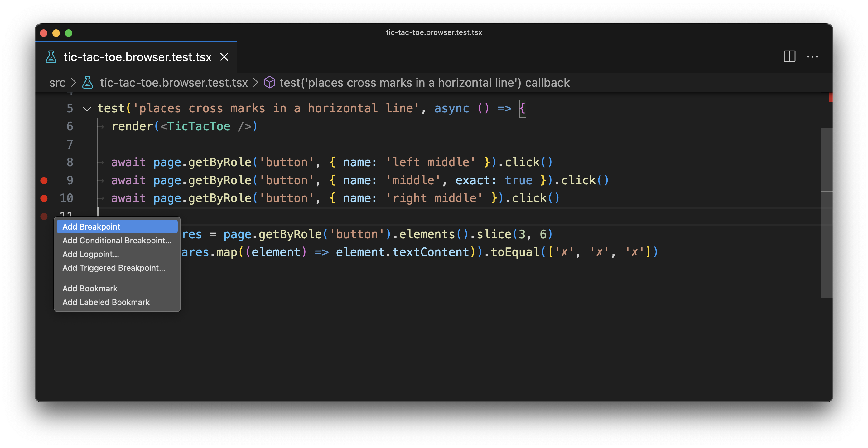Select the tic-tac-toe.browser.test.tsx editor tab
Screen dimensions: 868x448
136,57
